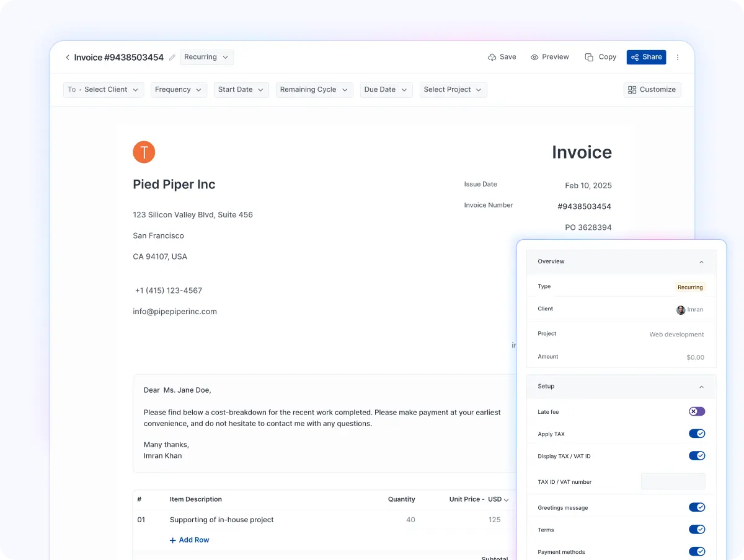Click the unit price value 125
Image resolution: width=744 pixels, height=560 pixels.
coord(494,520)
